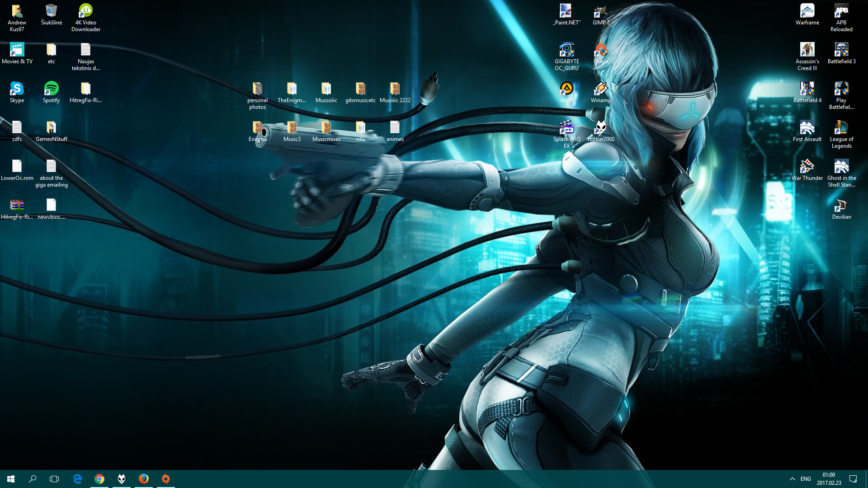
Task: Open the clock and calendar flyout
Action: 829,479
